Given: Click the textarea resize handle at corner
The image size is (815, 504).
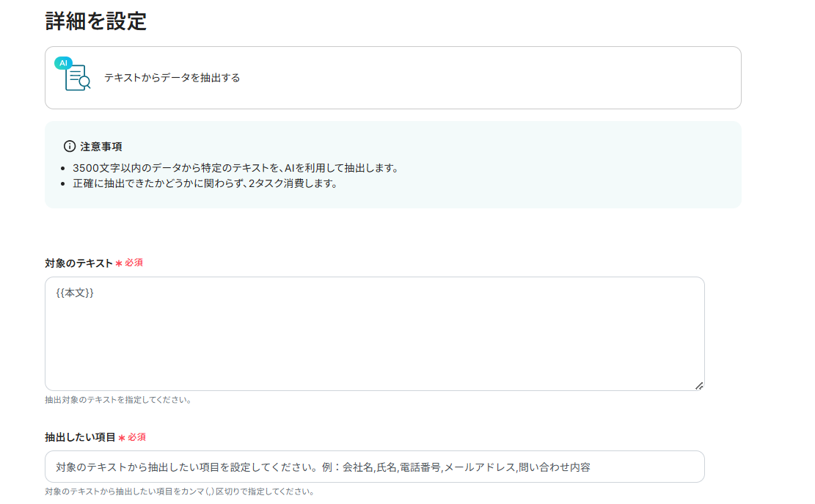Looking at the screenshot, I should point(699,386).
